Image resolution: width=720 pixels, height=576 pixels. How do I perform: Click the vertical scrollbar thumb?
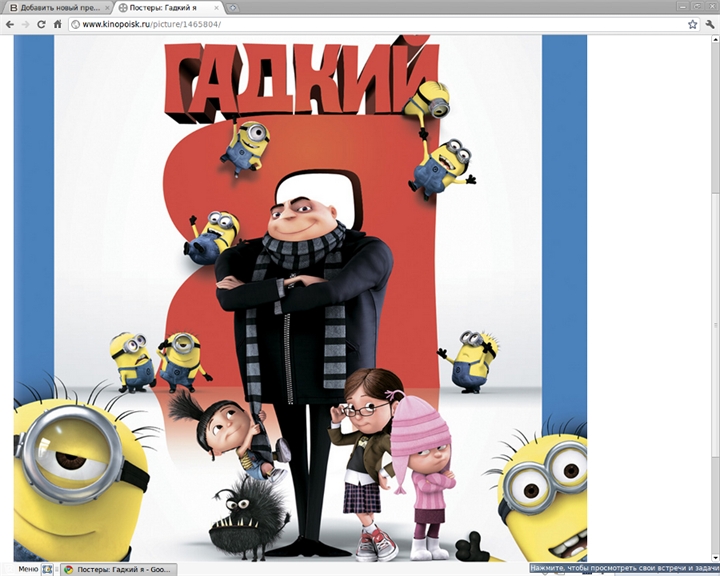pos(715,324)
